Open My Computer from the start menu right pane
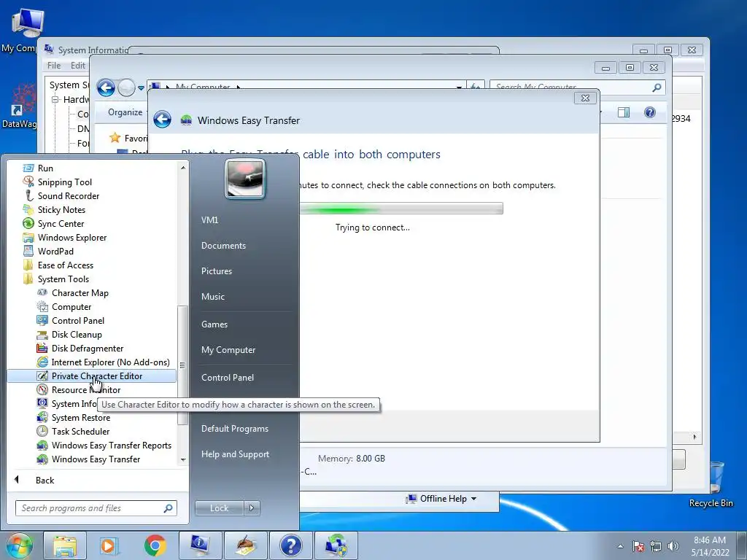747x560 pixels. pos(228,349)
